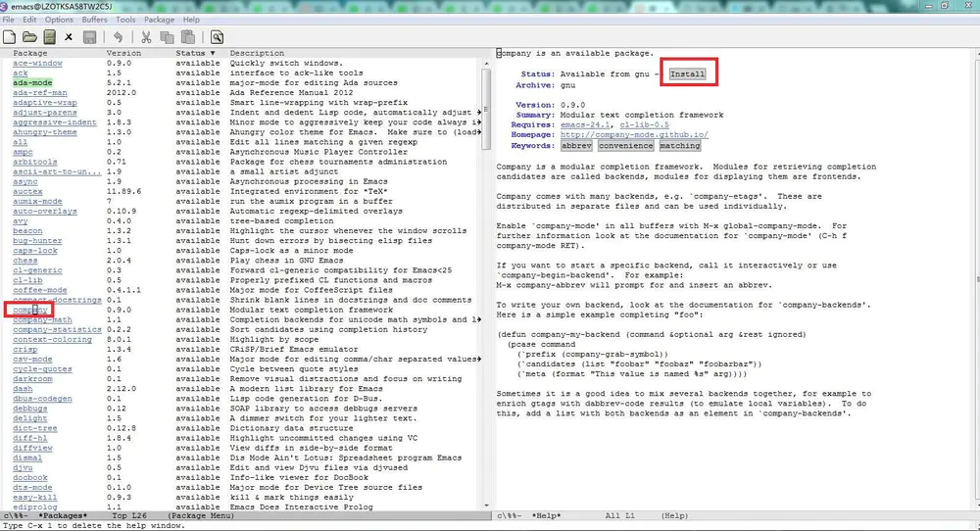This screenshot has width=980, height=531.
Task: Open the aggressive-indent package entry
Action: coord(55,122)
